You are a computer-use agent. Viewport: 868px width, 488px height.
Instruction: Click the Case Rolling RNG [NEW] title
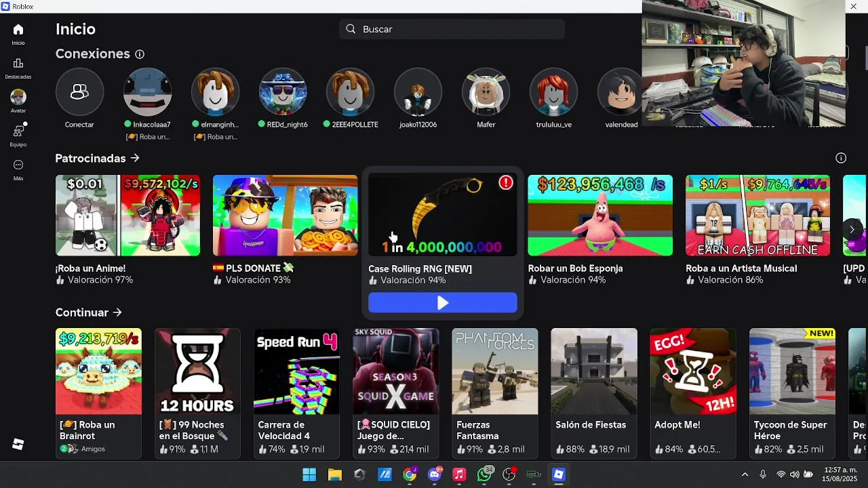tap(420, 269)
